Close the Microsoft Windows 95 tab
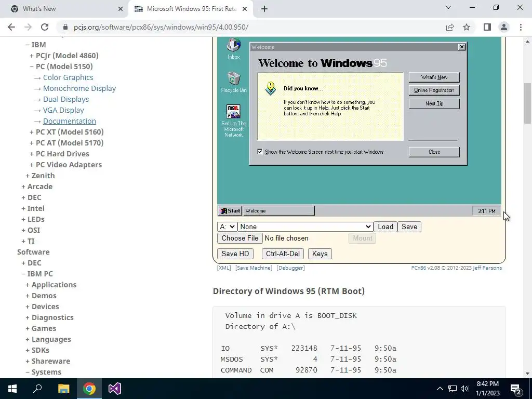Image resolution: width=532 pixels, height=399 pixels. 245,9
